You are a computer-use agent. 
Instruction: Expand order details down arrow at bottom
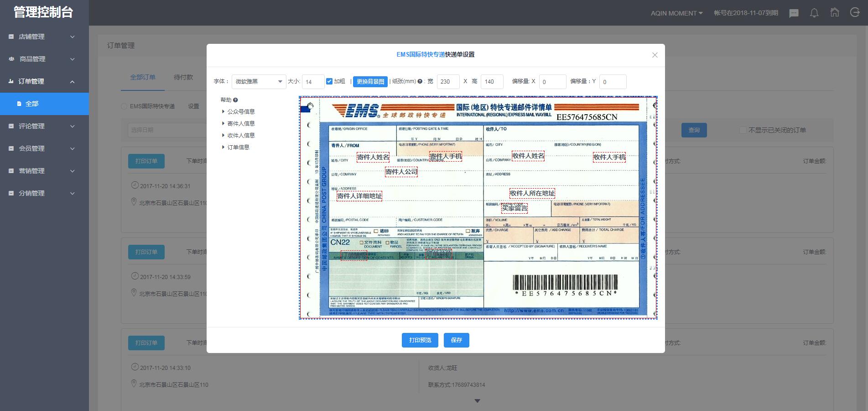coord(477,401)
